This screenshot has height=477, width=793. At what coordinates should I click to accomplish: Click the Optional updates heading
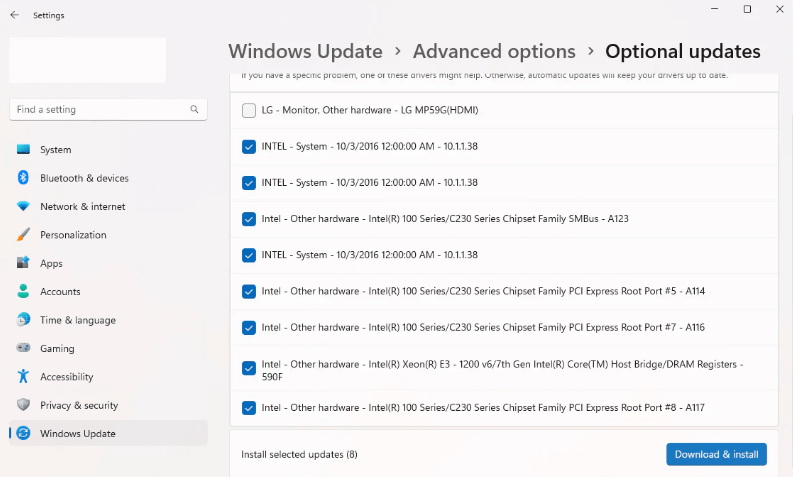click(x=683, y=51)
